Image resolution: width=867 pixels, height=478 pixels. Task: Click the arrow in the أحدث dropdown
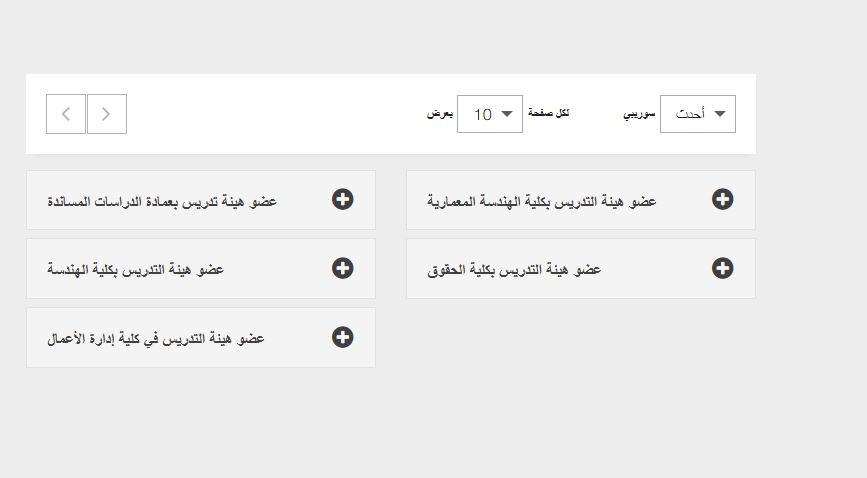click(720, 114)
